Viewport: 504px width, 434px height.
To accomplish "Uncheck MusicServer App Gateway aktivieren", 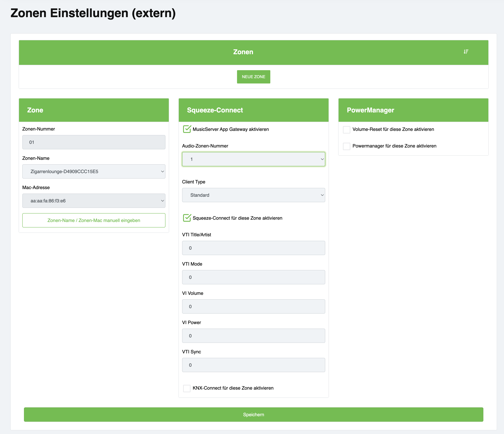I will (187, 129).
